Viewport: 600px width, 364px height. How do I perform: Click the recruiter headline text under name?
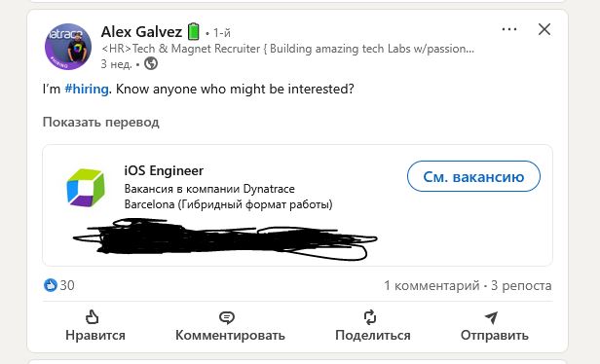287,49
